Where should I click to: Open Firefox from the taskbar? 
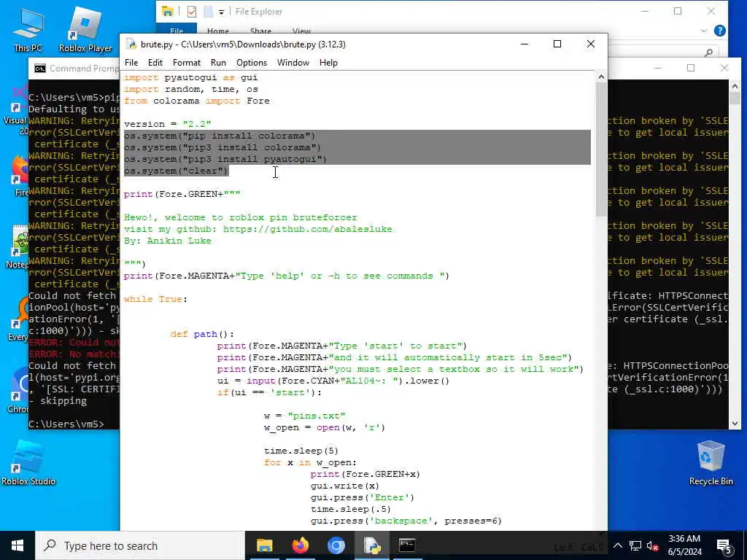[x=300, y=545]
